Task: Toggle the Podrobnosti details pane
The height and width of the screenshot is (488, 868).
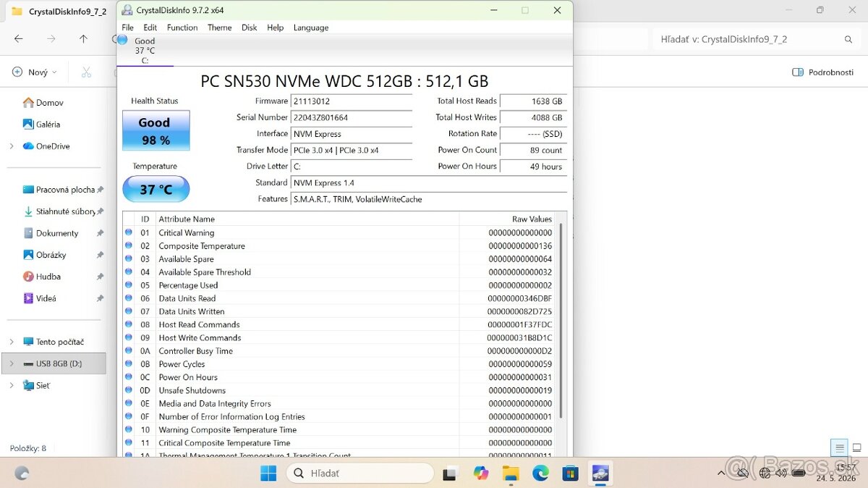Action: [823, 72]
